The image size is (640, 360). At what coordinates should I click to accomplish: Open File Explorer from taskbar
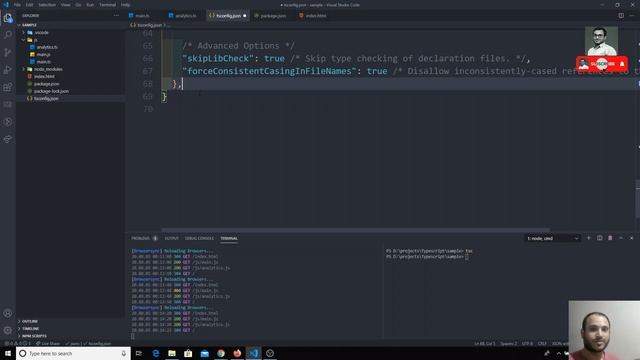(172, 353)
